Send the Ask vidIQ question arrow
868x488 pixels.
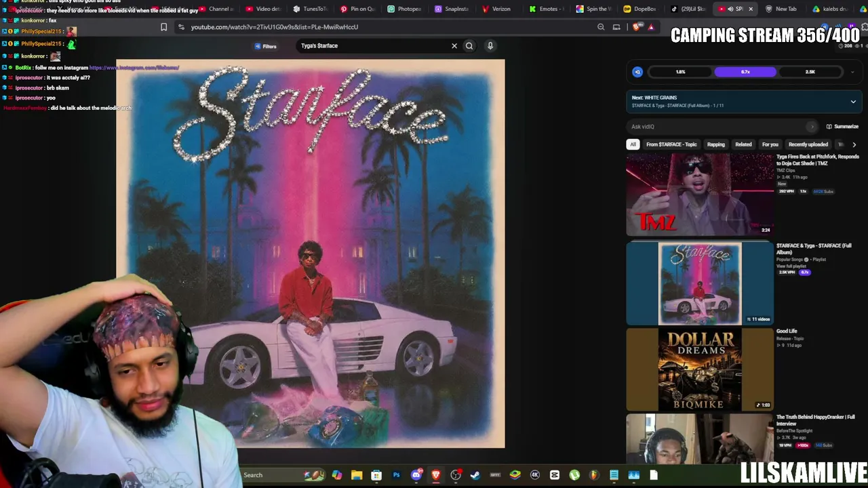point(812,127)
